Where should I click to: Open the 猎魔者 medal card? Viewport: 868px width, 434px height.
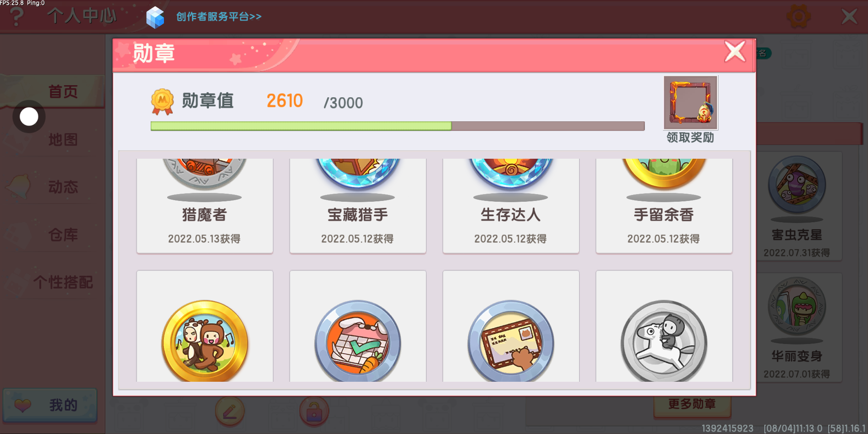[205, 206]
